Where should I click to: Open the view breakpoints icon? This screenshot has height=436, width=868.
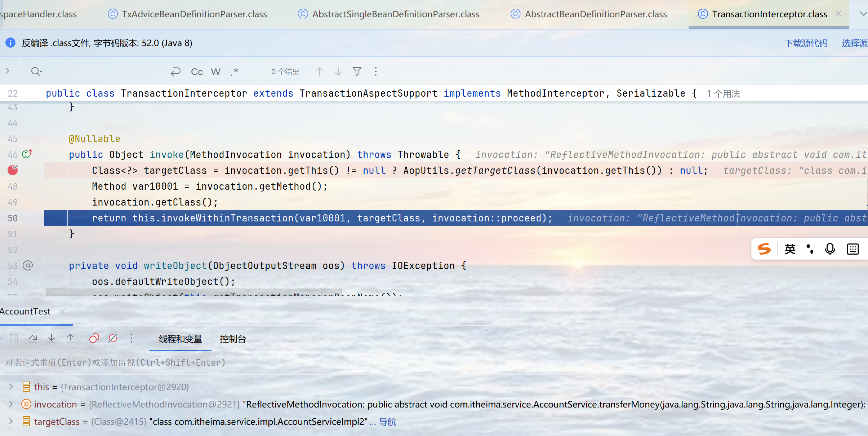[x=94, y=338]
